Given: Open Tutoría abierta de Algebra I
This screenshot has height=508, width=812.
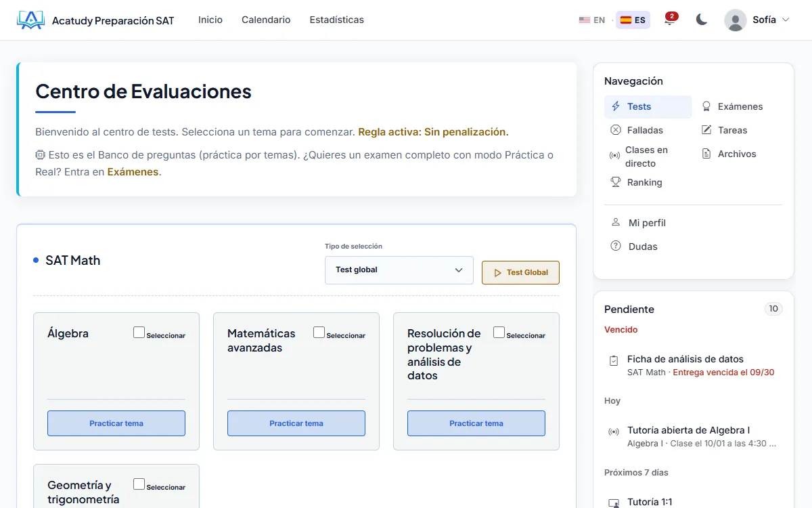Looking at the screenshot, I should click(694, 437).
